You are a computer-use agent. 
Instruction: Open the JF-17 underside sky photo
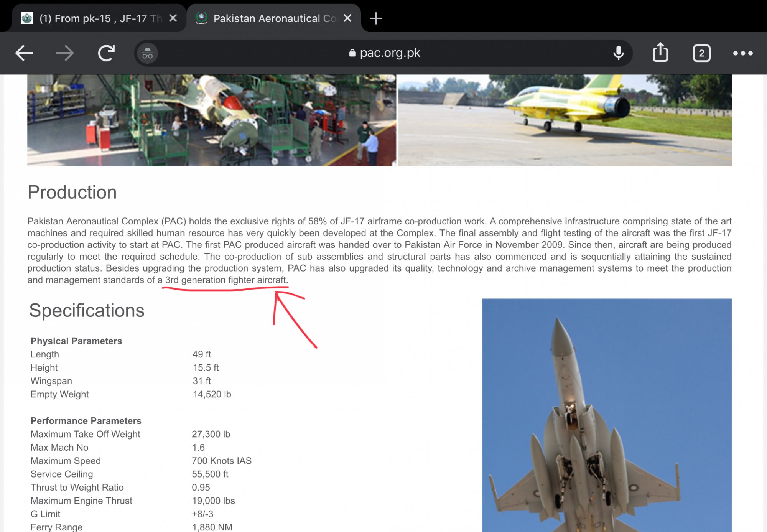[607, 415]
